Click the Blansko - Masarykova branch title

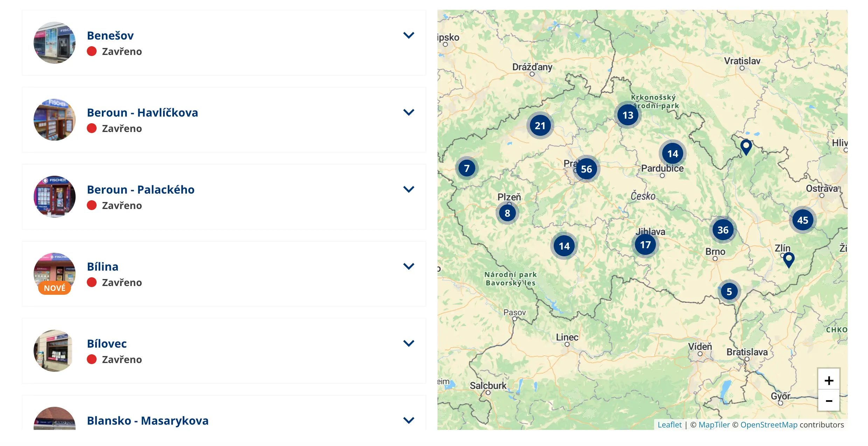point(148,420)
